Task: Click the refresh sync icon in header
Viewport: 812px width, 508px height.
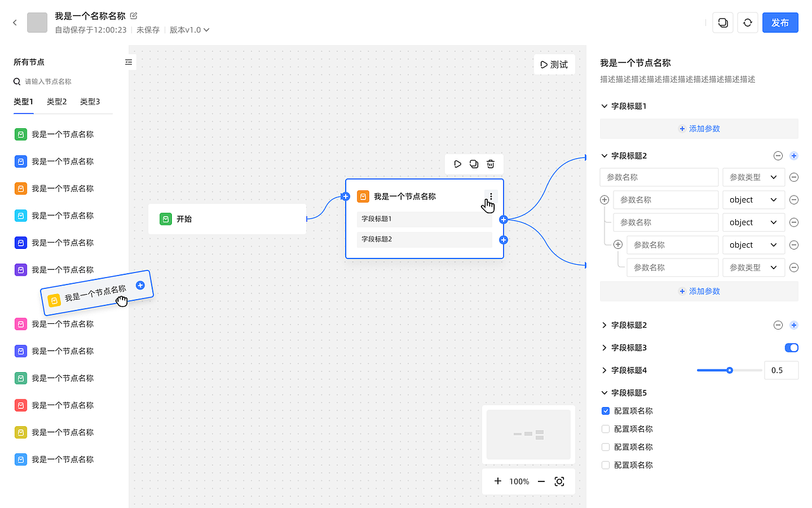Action: click(748, 22)
